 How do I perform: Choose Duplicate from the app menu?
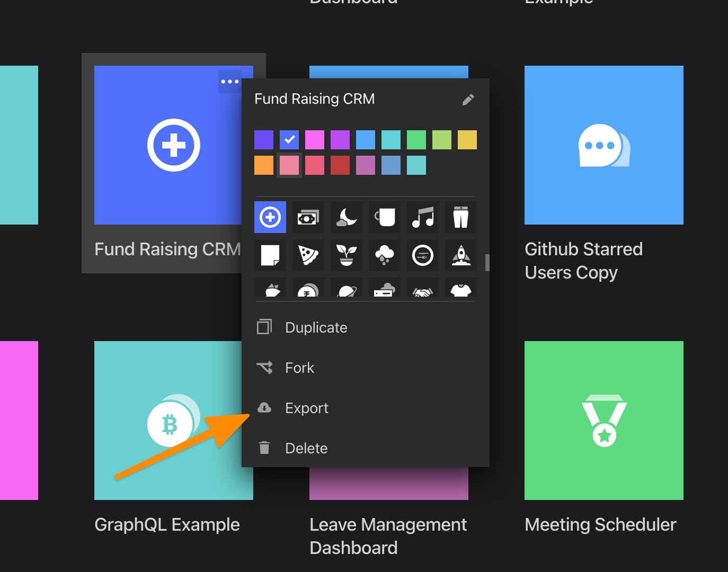[x=316, y=327]
